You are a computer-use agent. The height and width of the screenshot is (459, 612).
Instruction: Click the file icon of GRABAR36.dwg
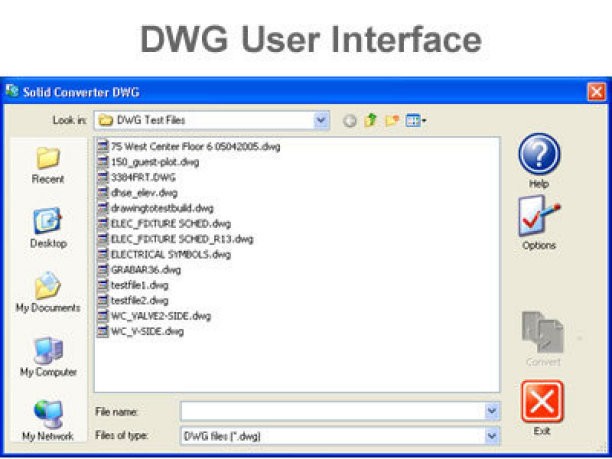(103, 270)
